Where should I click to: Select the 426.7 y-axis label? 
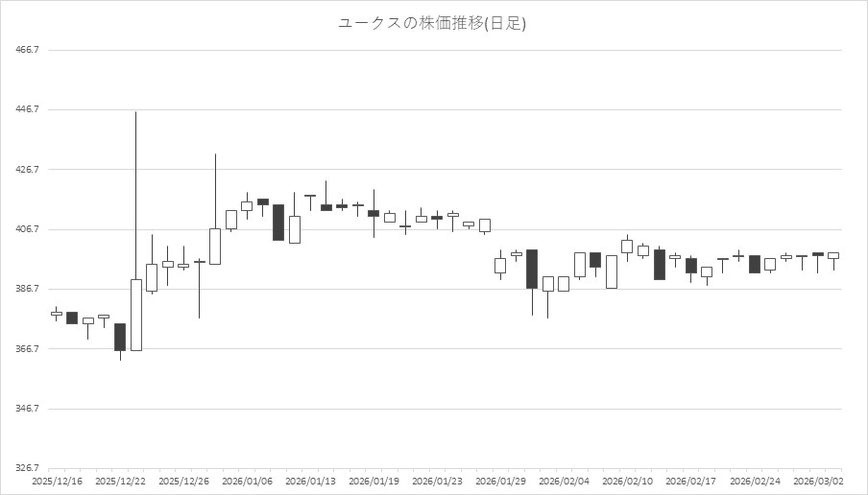pos(29,170)
